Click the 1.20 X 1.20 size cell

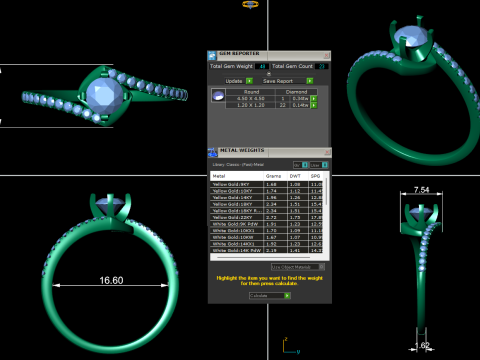click(x=251, y=105)
